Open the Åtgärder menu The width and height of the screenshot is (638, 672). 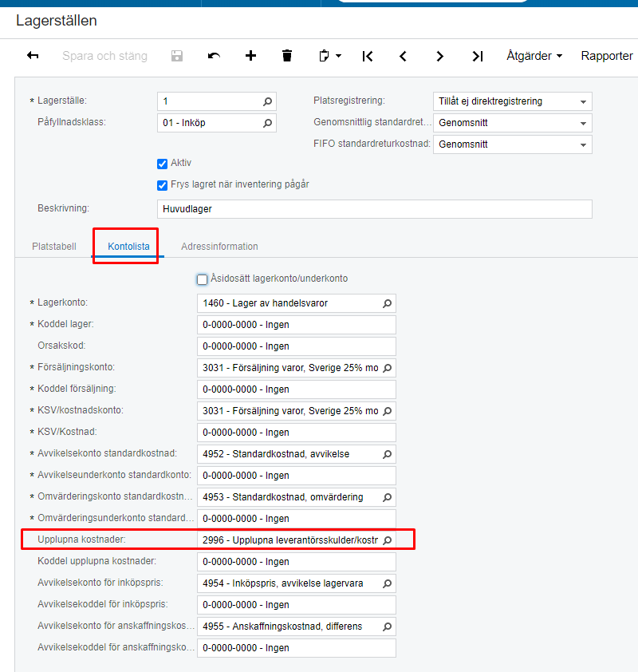coord(533,56)
